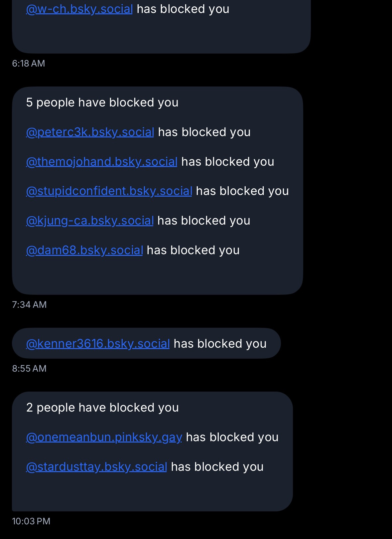Click "has blocked you" text beside @kenner3616
The image size is (392, 539).
[220, 344]
